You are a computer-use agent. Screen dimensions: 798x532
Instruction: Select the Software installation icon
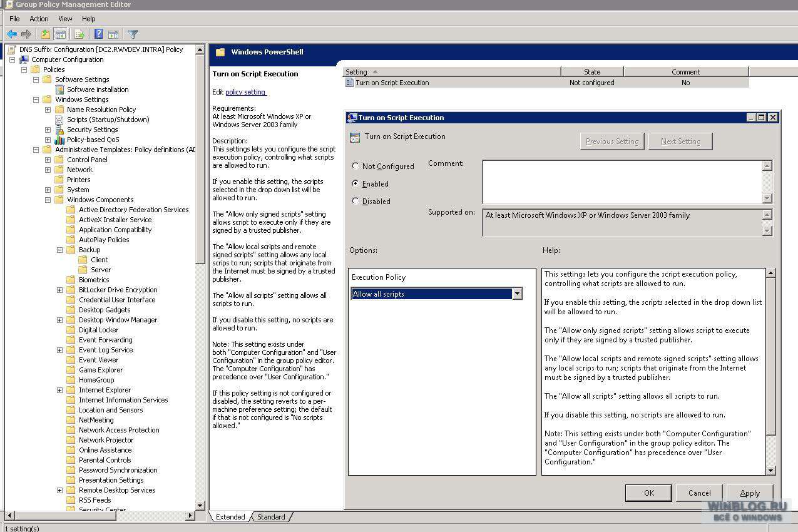click(x=60, y=90)
